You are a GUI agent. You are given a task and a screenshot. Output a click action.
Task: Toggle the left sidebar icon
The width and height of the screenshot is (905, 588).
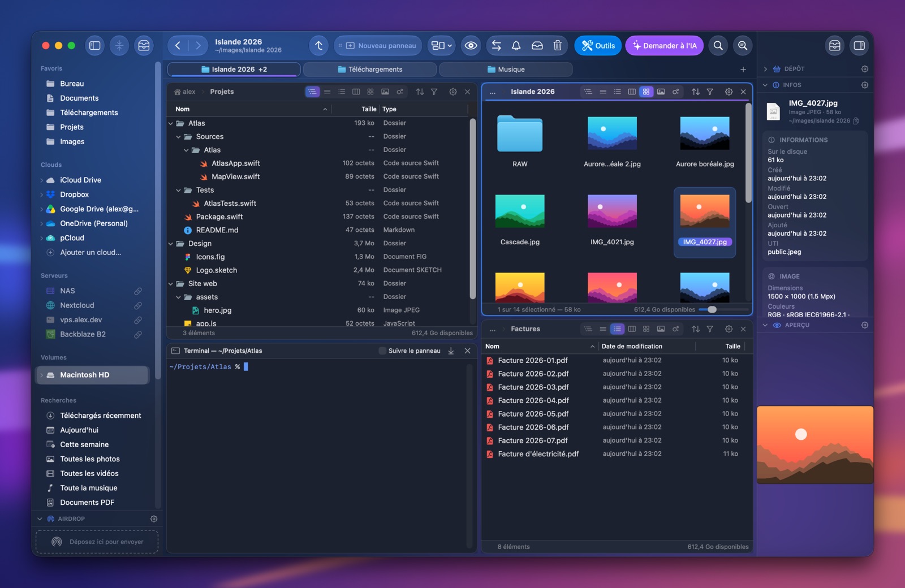95,46
